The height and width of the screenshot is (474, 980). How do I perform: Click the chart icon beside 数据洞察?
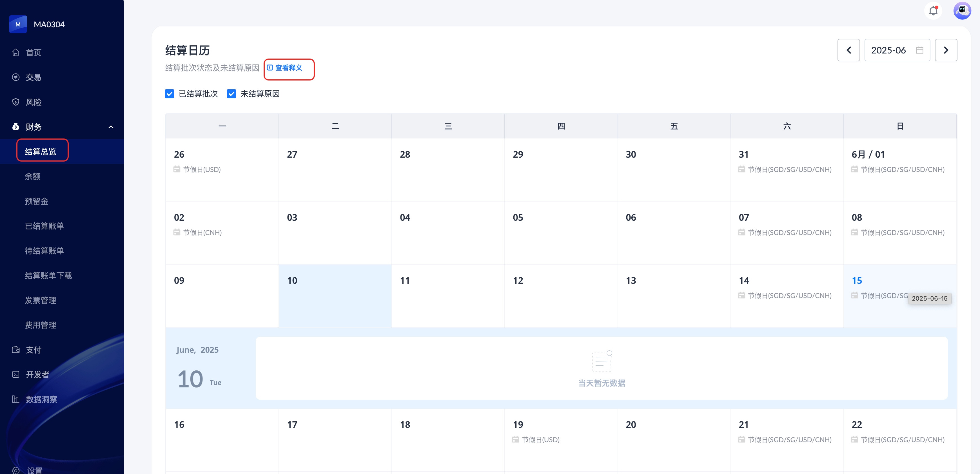(x=15, y=399)
